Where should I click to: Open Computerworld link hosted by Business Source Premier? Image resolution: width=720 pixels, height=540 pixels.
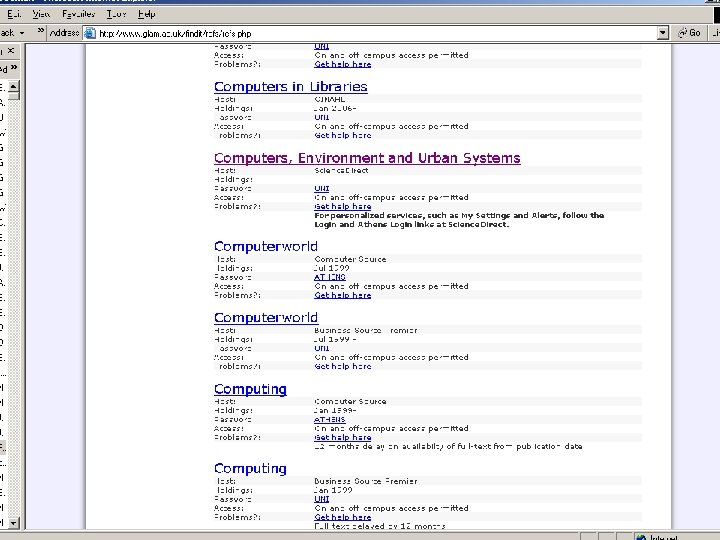coord(266,318)
